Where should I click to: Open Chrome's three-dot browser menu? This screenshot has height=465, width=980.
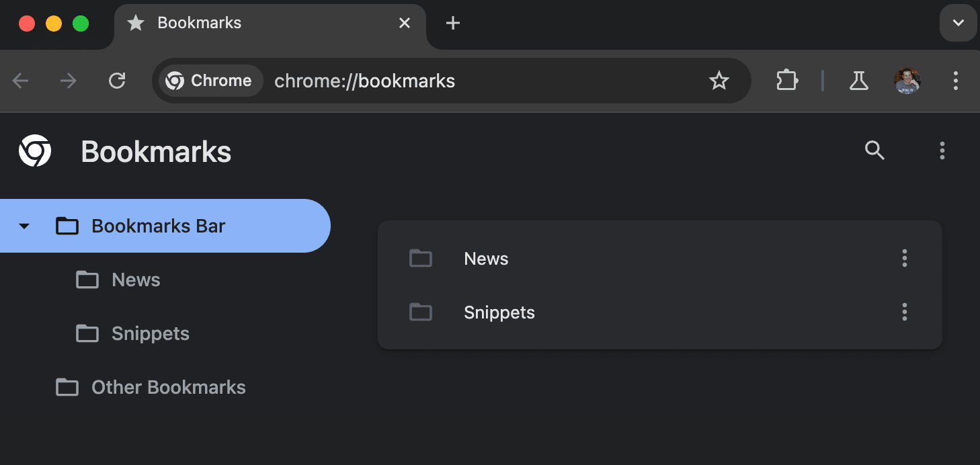(x=956, y=81)
